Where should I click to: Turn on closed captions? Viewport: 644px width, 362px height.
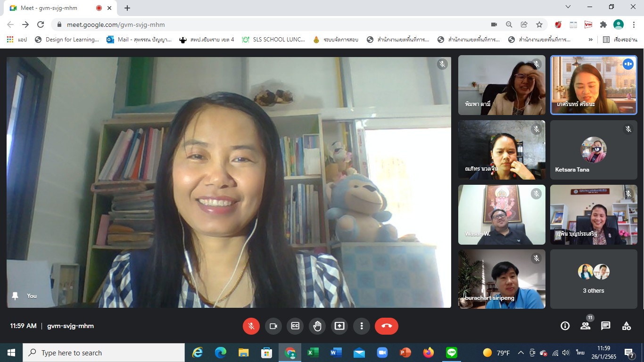tap(295, 326)
